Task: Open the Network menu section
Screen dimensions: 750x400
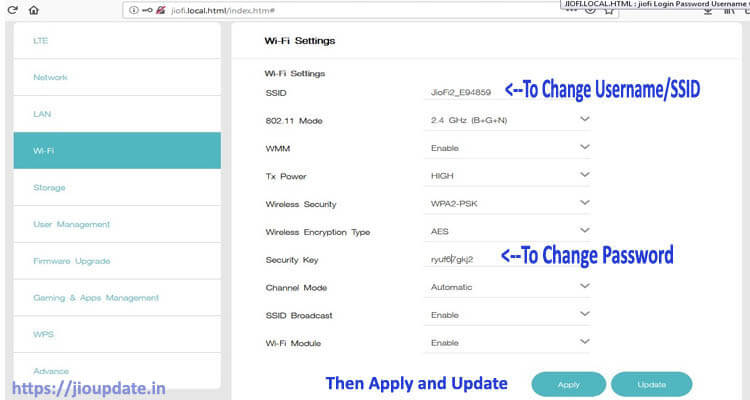Action: 117,77
